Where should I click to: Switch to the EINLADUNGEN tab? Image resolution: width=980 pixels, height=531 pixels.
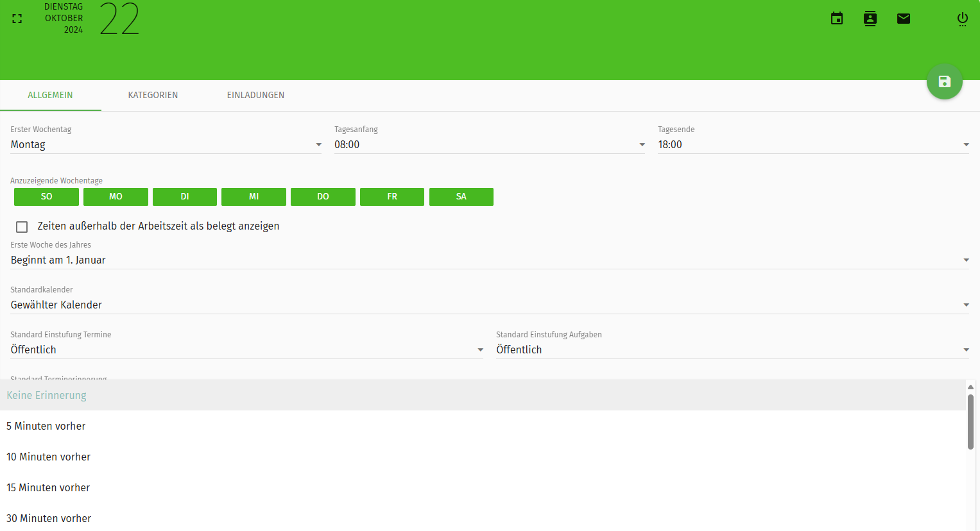(x=255, y=95)
